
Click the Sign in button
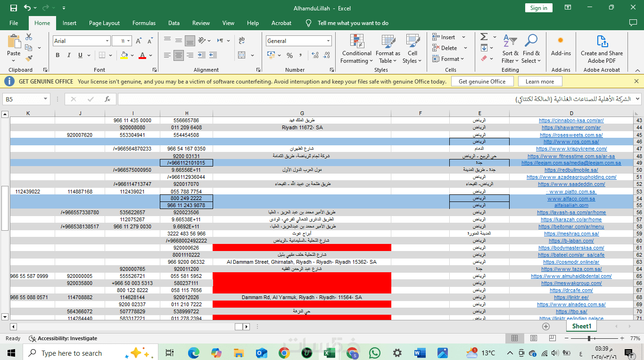click(538, 8)
